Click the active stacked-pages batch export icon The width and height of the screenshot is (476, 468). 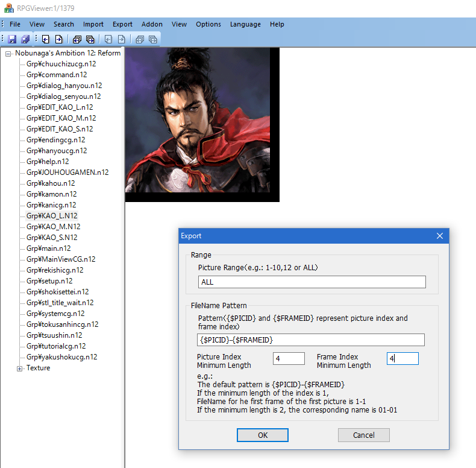click(90, 39)
